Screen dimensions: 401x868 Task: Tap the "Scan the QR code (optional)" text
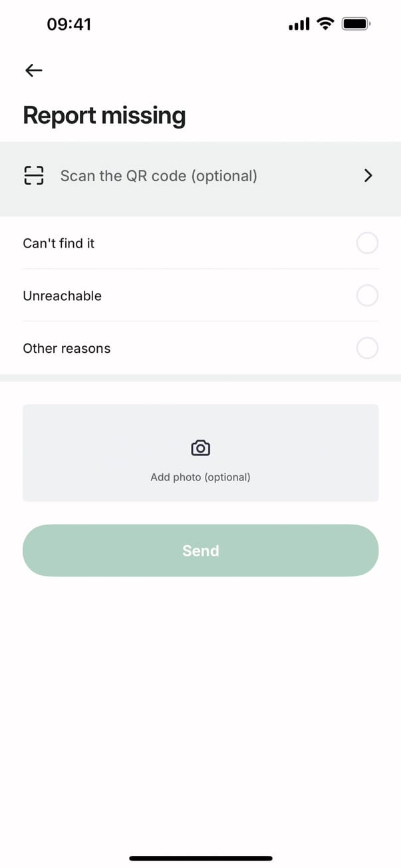coord(158,176)
